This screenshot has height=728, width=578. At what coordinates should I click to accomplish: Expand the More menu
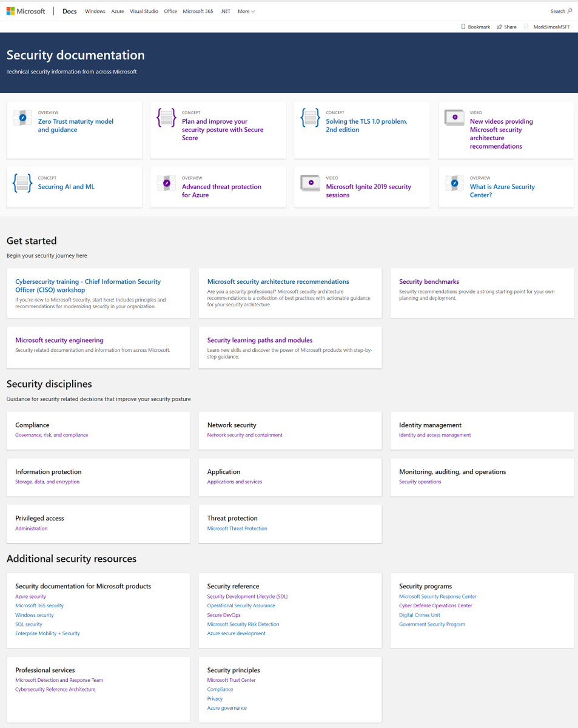click(246, 11)
